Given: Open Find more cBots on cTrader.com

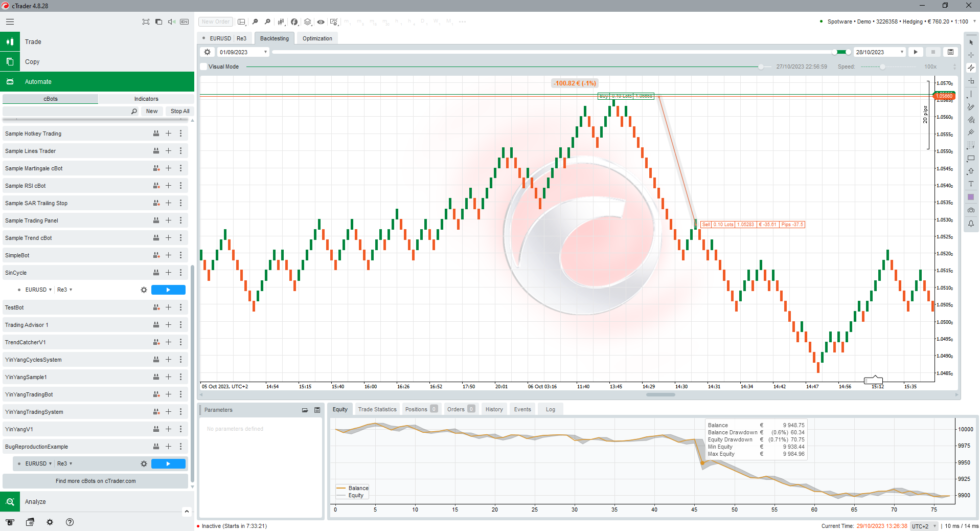Looking at the screenshot, I should click(x=96, y=481).
